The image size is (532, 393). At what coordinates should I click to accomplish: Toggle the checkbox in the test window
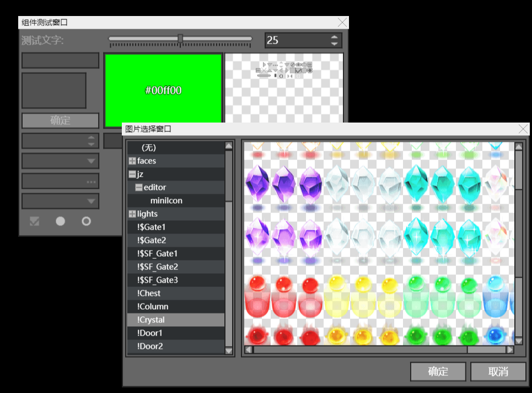pyautogui.click(x=34, y=221)
